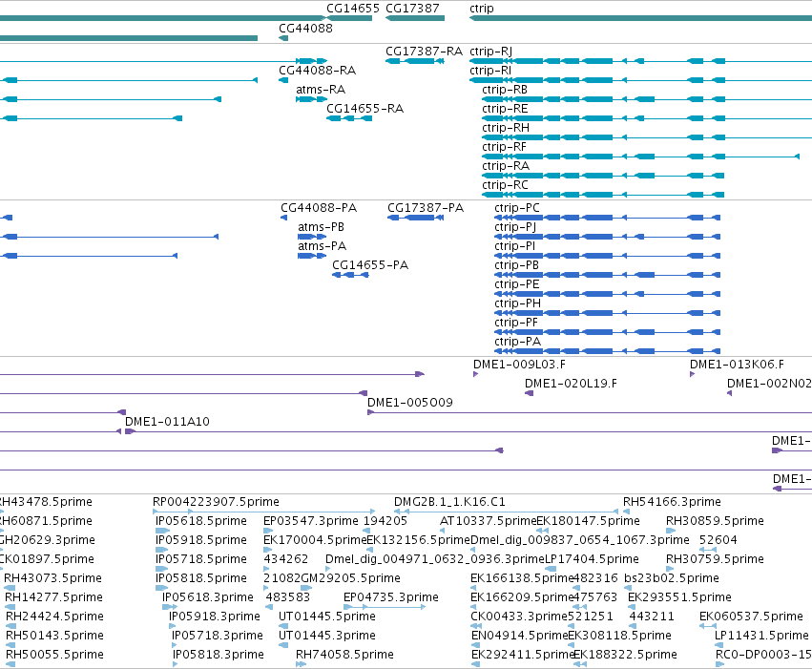Click the RH54166.3prime EST label
This screenshot has width=812, height=669.
pos(672,502)
